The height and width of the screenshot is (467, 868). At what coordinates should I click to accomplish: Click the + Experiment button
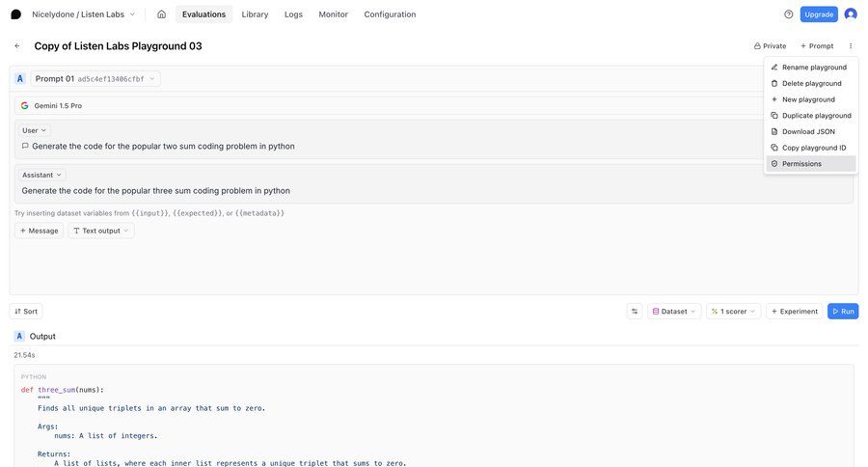795,312
